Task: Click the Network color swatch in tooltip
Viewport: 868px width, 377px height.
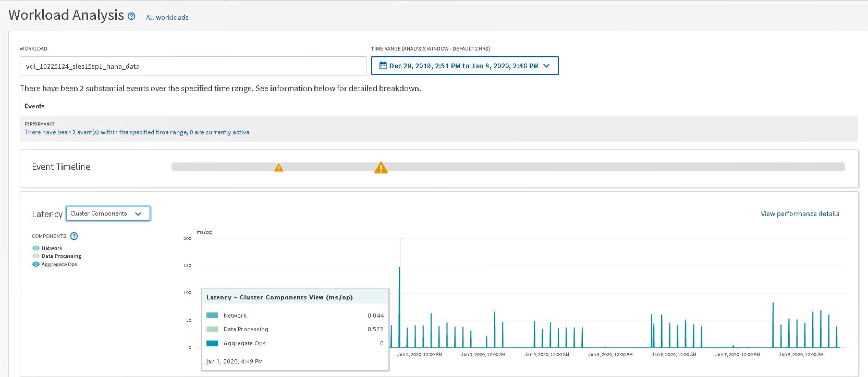Action: 212,316
